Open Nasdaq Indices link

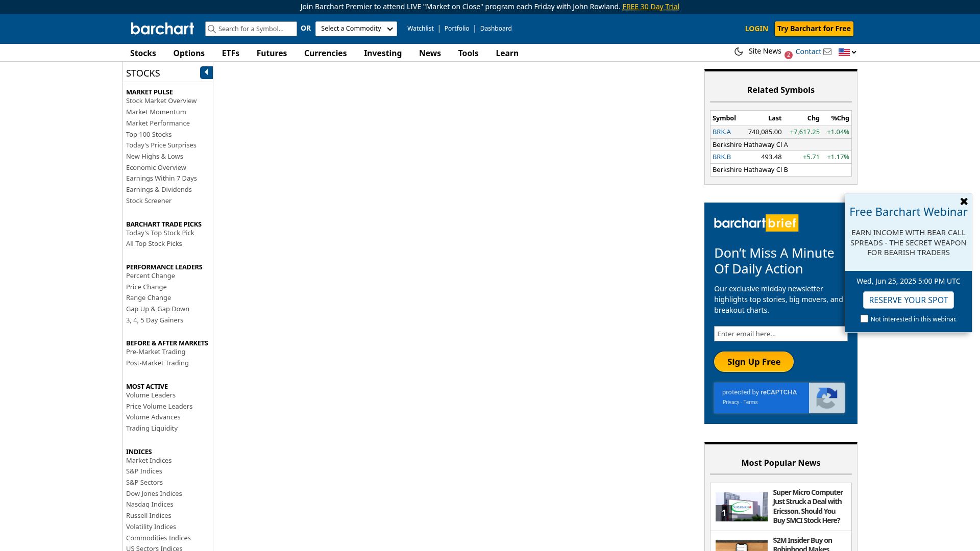[150, 504]
